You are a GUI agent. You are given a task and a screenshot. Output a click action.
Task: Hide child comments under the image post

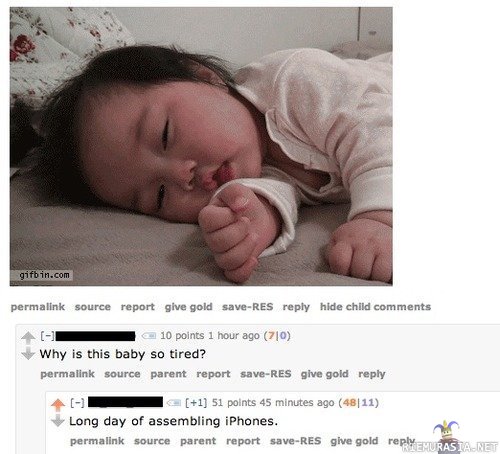coord(375,307)
